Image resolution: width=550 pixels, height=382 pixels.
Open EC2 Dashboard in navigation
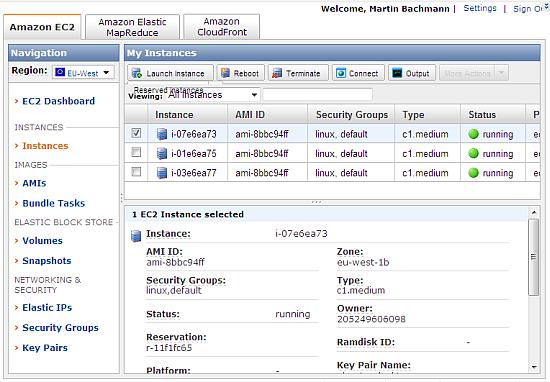[59, 101]
